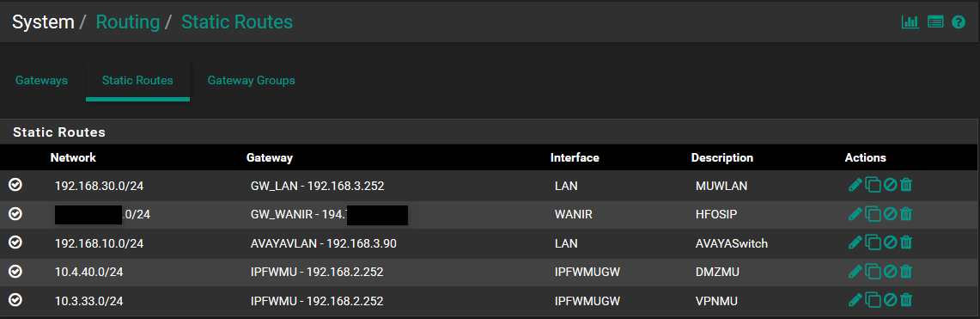
Task: Click the enabled checkmark for 192.168.30.0/24
Action: 15,185
